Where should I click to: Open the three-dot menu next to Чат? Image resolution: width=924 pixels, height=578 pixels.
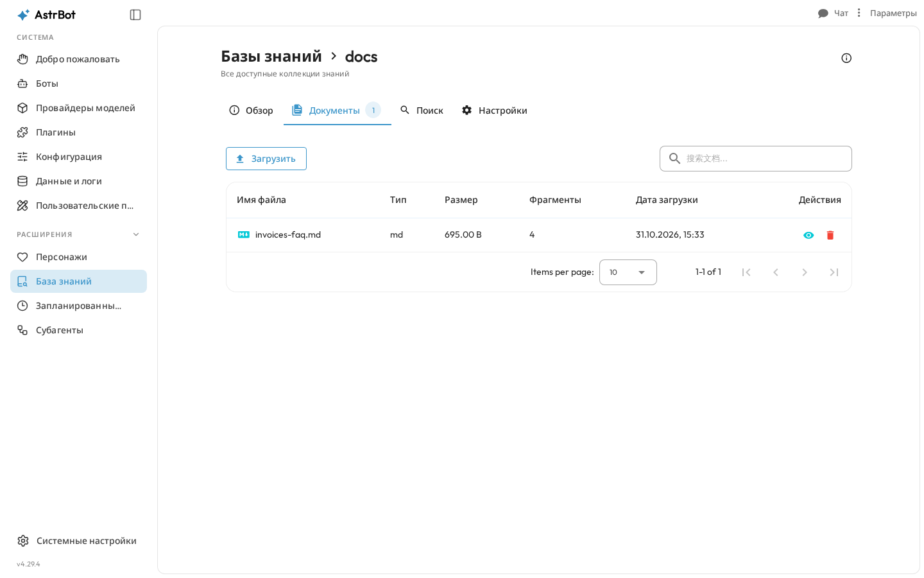pos(859,13)
